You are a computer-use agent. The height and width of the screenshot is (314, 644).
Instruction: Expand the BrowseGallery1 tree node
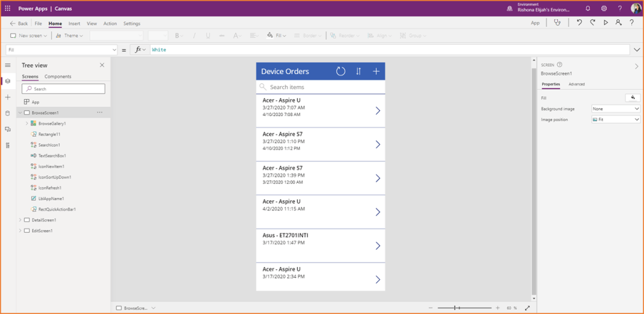pyautogui.click(x=26, y=124)
